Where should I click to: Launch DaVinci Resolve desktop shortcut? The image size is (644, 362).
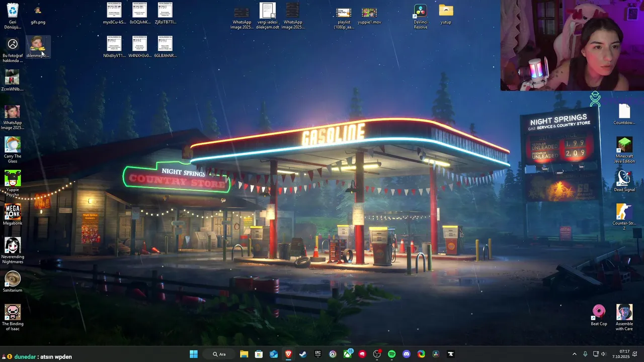[420, 17]
